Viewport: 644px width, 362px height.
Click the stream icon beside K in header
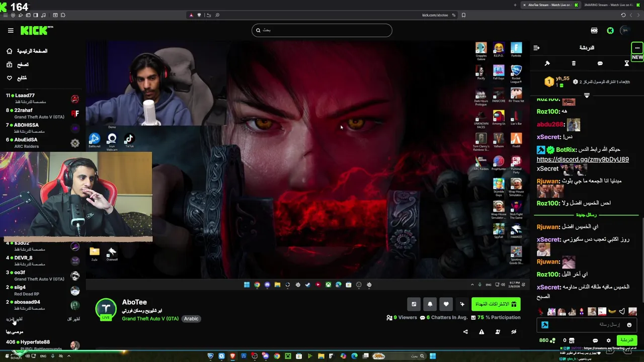click(594, 31)
